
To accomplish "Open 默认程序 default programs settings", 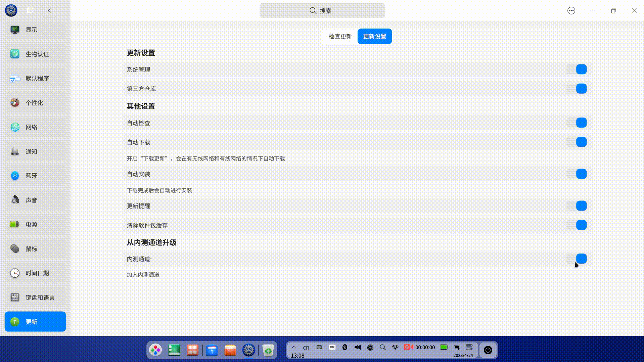I will tap(35, 78).
